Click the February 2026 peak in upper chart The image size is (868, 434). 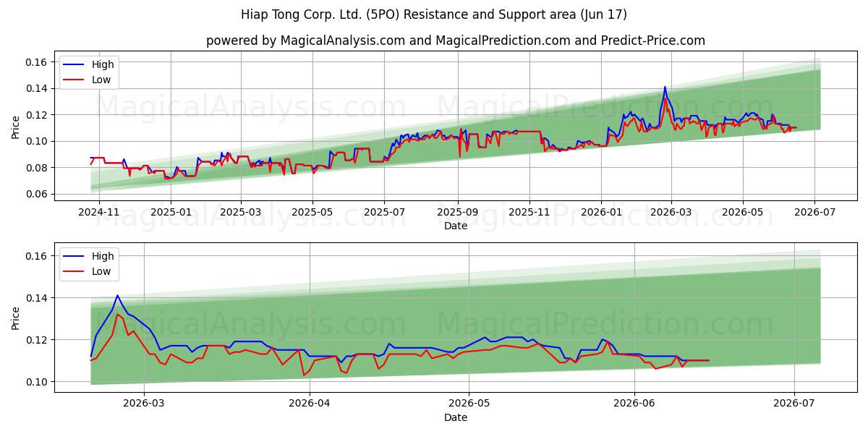(665, 88)
